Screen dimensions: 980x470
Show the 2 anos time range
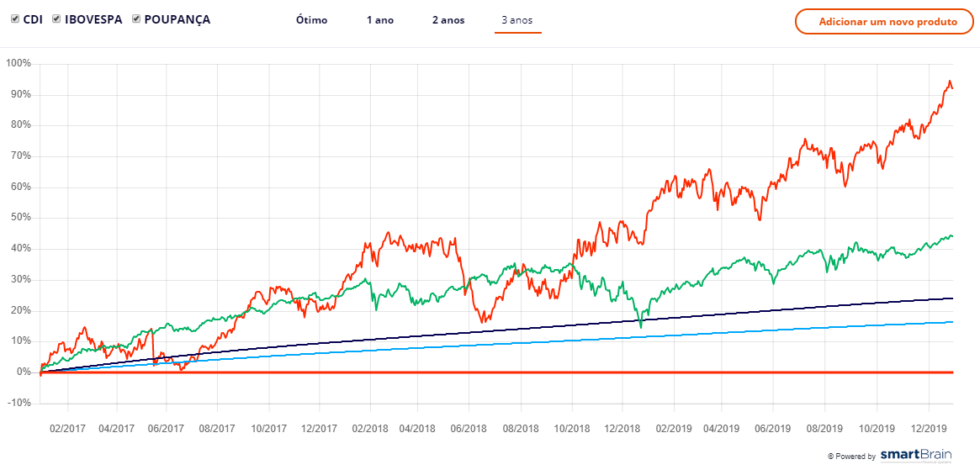click(x=448, y=20)
